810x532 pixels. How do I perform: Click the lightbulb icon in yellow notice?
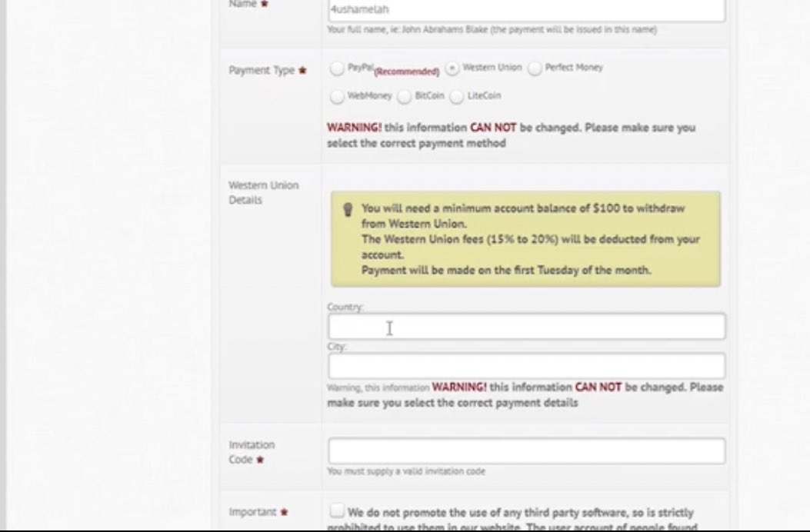point(348,209)
